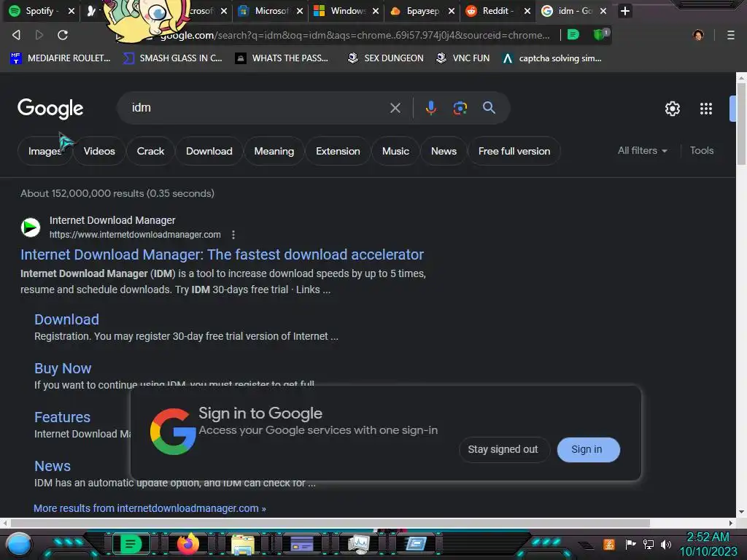Image resolution: width=747 pixels, height=560 pixels.
Task: Select the Extension suggestion chip
Action: [x=338, y=151]
